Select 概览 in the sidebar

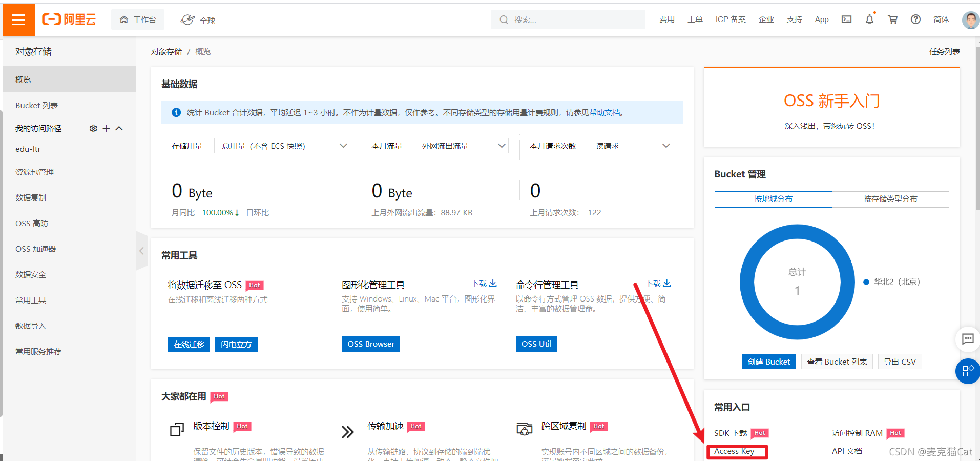point(69,79)
